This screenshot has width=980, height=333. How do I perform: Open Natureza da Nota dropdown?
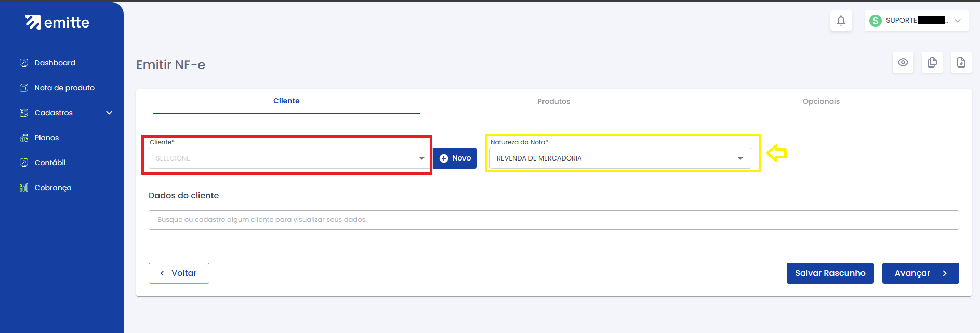(620, 158)
